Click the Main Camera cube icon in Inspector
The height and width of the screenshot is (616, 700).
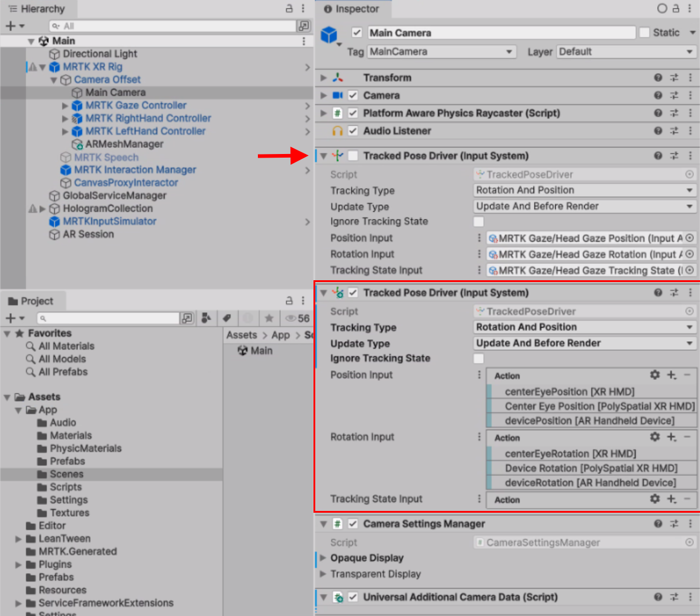coord(329,35)
